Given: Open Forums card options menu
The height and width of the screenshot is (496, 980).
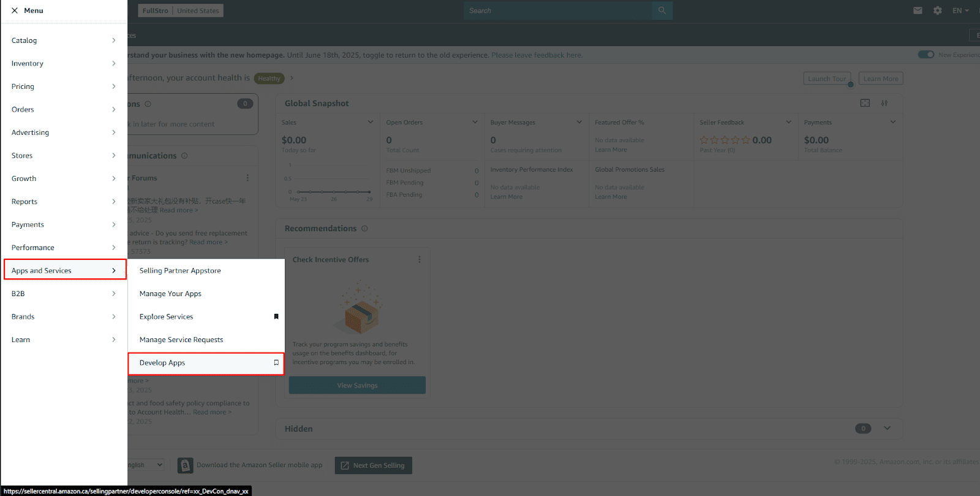Looking at the screenshot, I should tap(247, 178).
